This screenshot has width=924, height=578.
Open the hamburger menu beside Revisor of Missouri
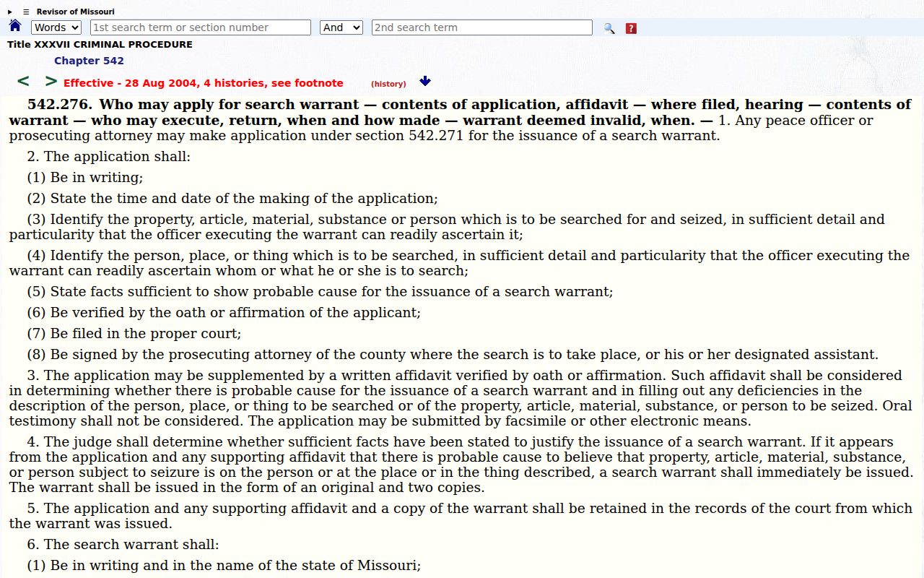pos(26,12)
